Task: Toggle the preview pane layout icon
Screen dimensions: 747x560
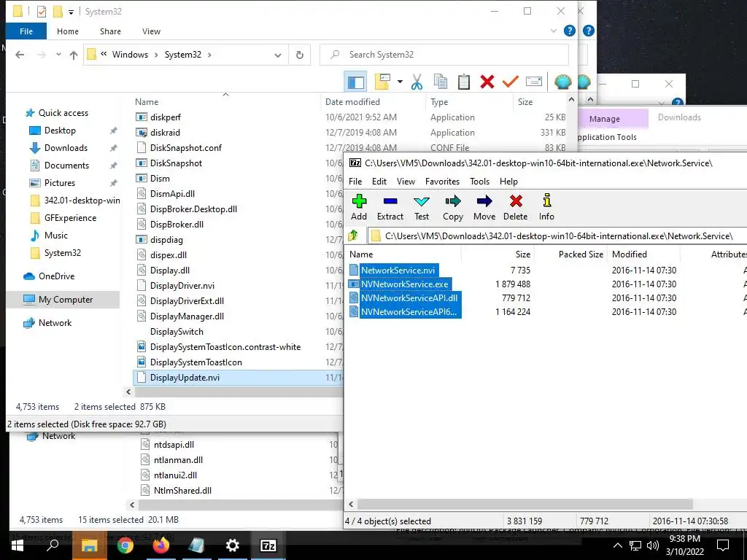Action: [x=355, y=82]
